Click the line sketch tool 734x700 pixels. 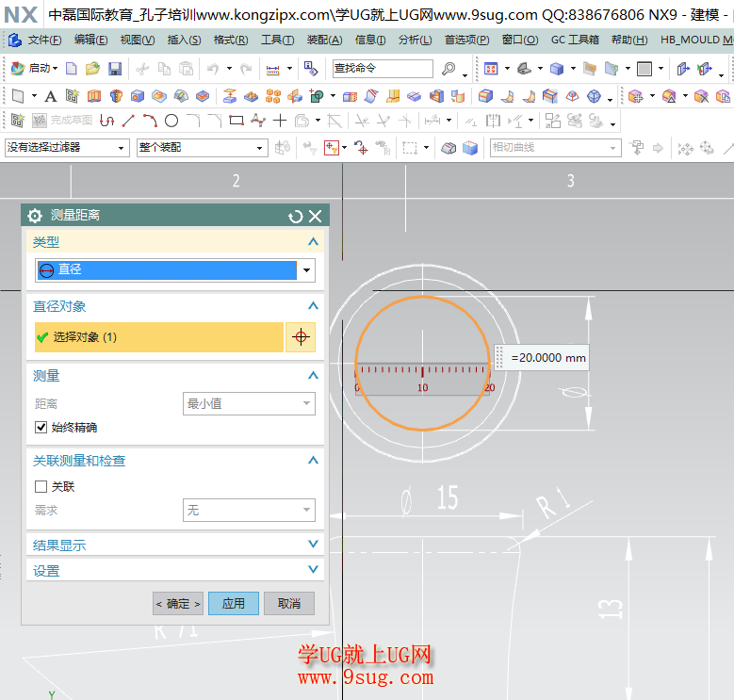click(x=128, y=122)
